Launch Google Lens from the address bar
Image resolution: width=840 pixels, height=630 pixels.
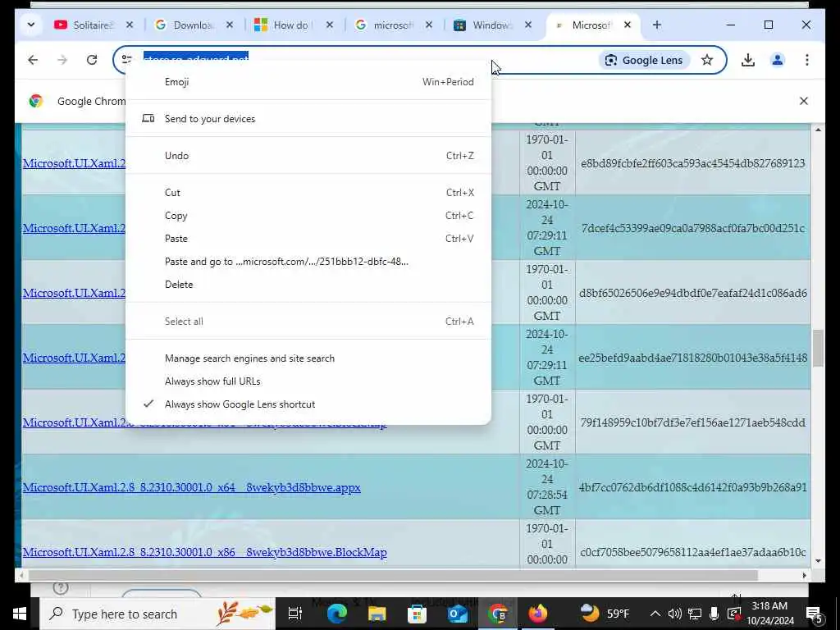point(643,60)
